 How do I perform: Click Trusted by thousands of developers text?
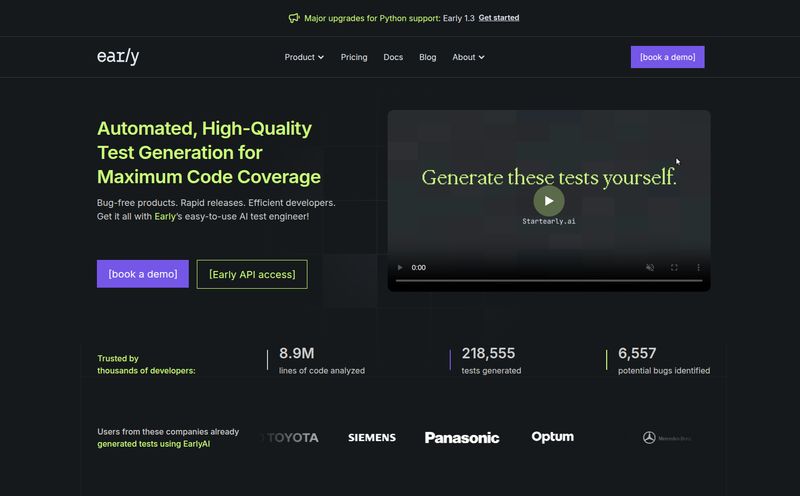[x=146, y=364]
